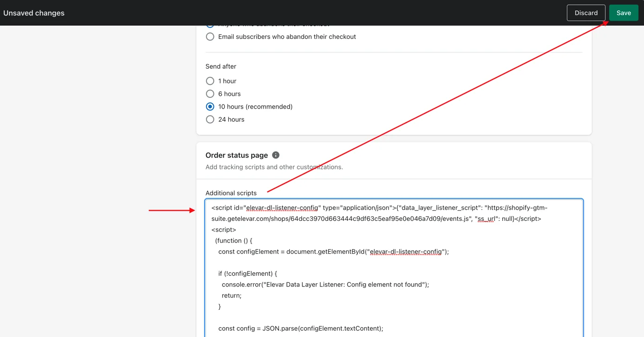
Task: Click the '(function () {' code line
Action: pos(234,241)
